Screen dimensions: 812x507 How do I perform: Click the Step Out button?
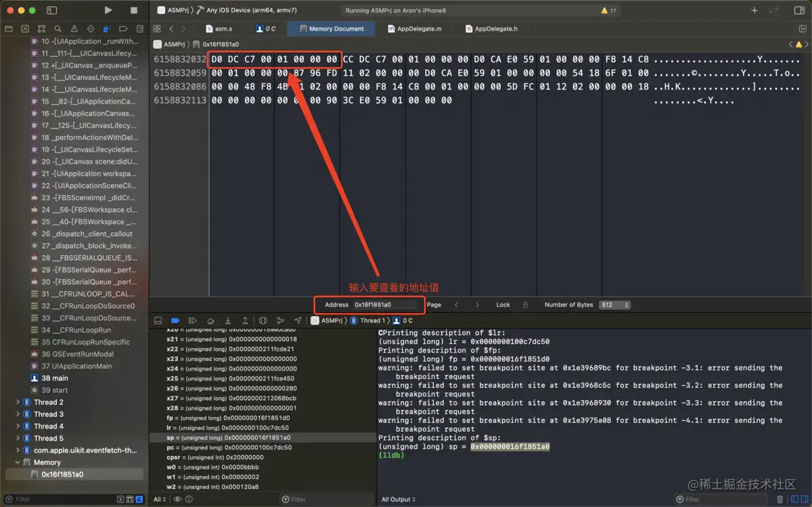pos(245,320)
